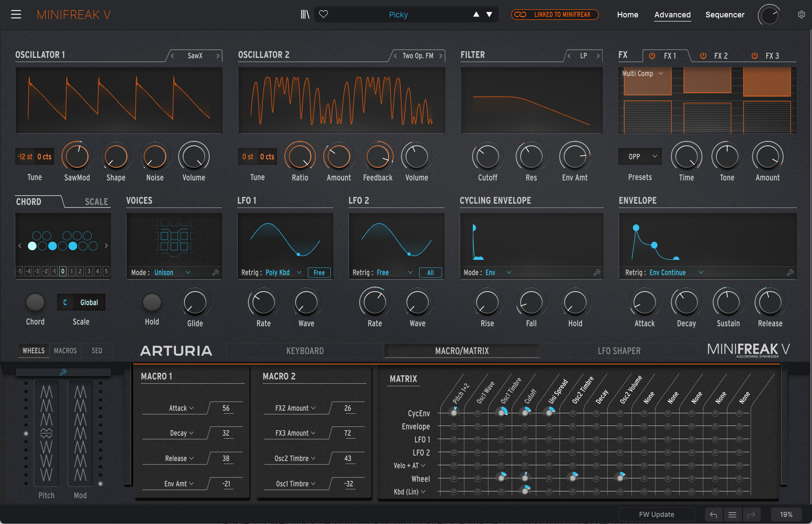Load previous preset with up arrow
This screenshot has height=524, width=812.
coord(476,14)
